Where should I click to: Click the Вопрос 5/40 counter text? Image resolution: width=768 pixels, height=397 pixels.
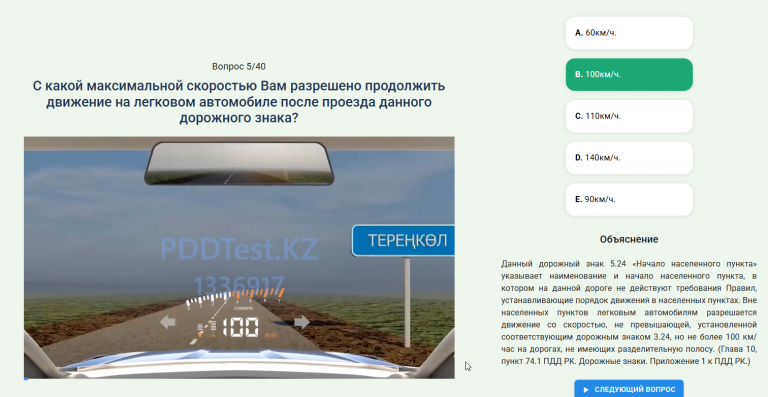pos(239,66)
